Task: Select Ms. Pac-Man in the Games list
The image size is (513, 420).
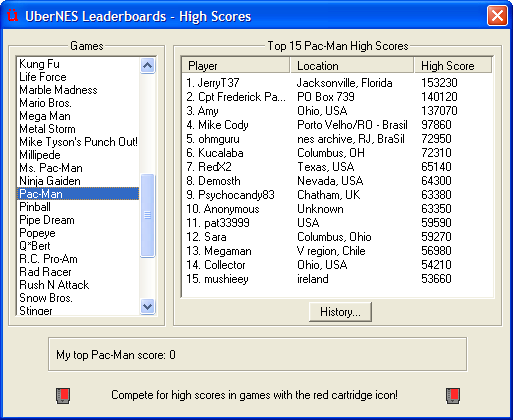Action: 78,168
